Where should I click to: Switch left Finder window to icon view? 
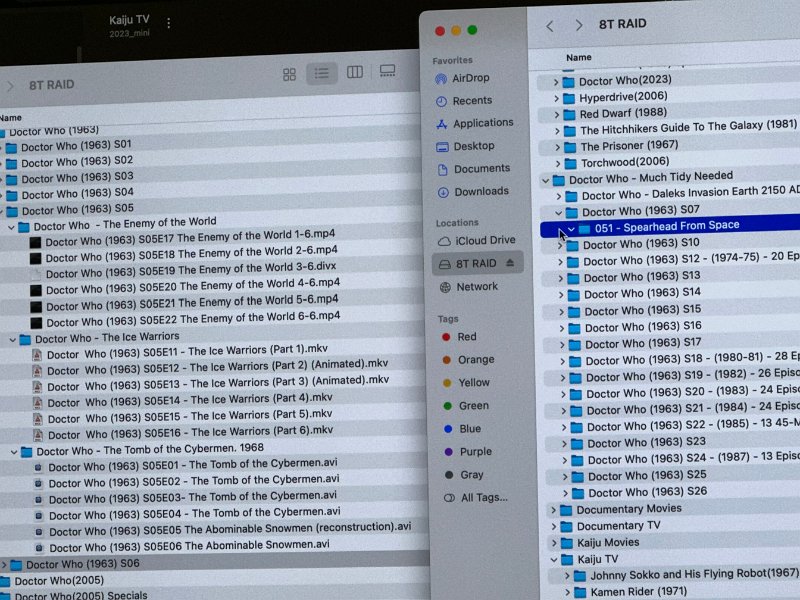click(289, 74)
